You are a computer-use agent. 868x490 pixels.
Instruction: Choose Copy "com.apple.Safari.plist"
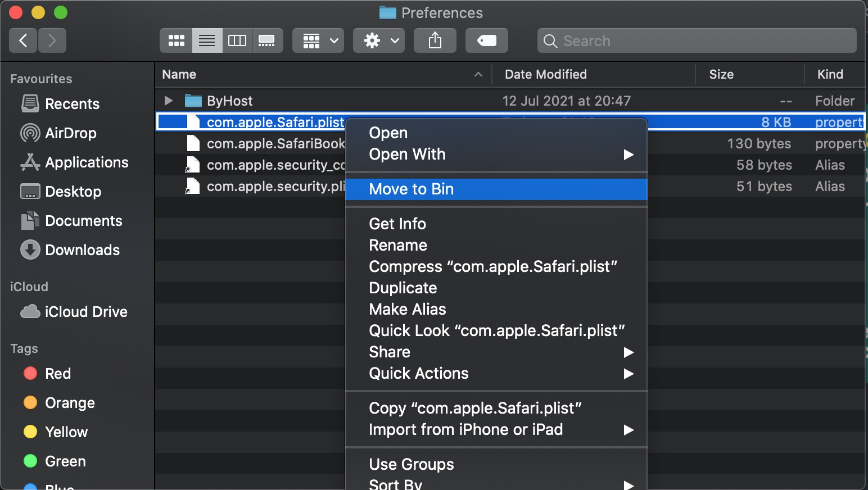[496, 409]
